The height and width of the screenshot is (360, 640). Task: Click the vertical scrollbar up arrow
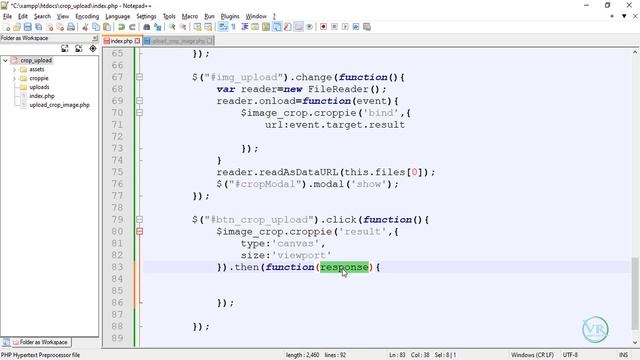click(635, 52)
